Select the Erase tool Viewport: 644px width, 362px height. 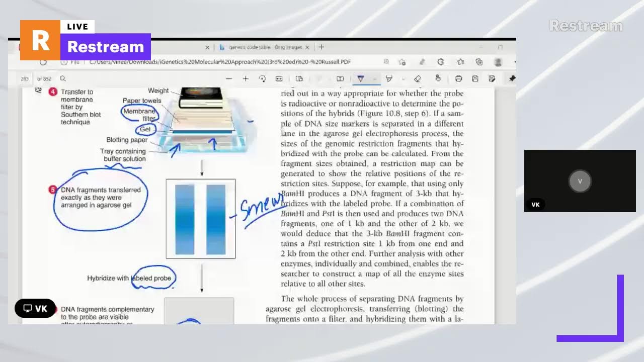pyautogui.click(x=417, y=78)
